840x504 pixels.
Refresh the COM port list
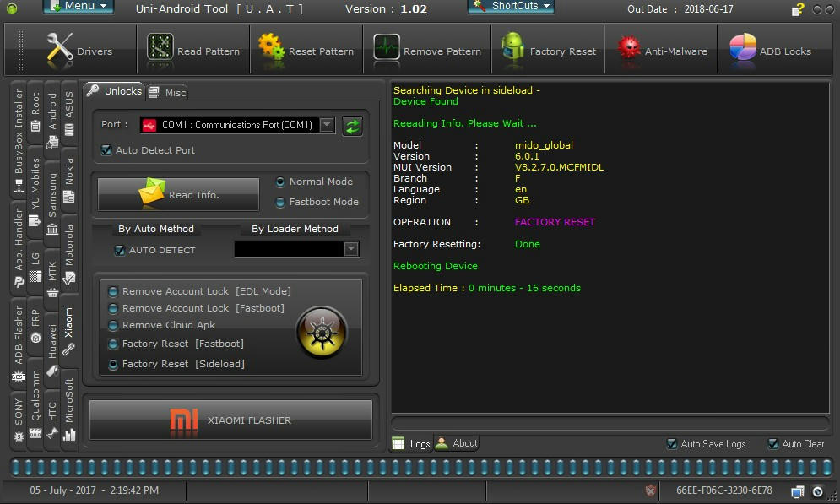click(352, 126)
